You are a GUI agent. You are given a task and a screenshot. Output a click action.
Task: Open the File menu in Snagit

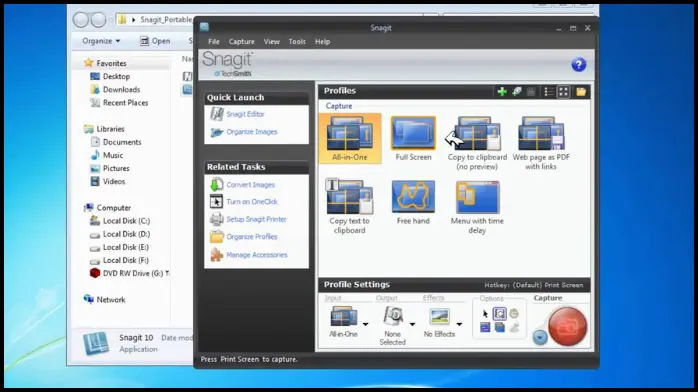point(214,41)
